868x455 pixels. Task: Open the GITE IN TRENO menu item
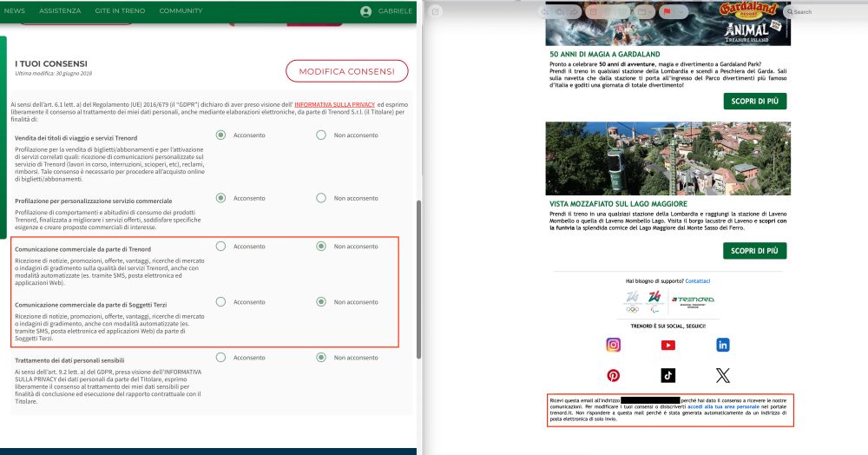(x=120, y=10)
